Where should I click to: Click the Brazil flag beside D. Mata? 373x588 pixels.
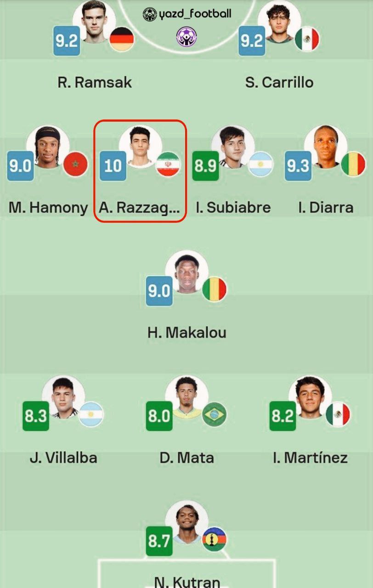click(x=214, y=414)
